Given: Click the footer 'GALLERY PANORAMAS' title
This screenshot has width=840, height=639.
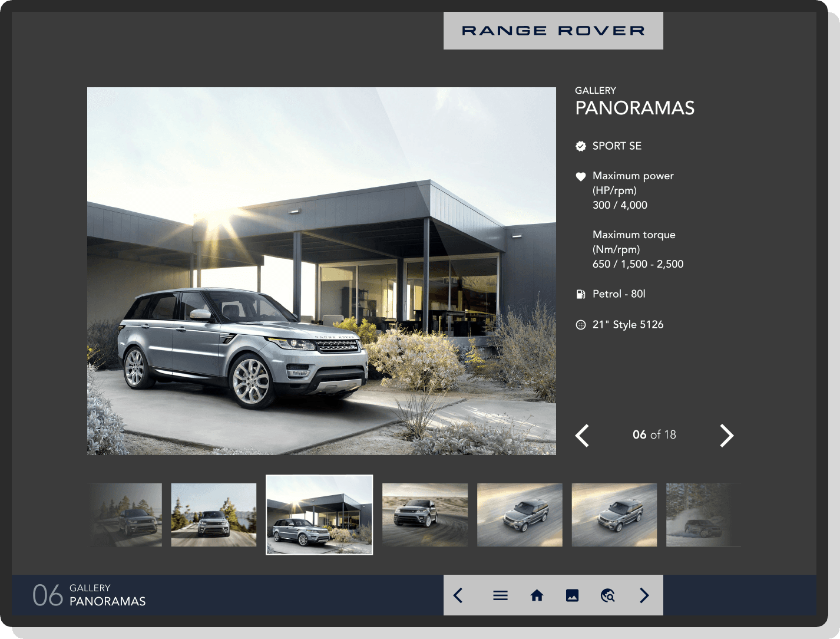Looking at the screenshot, I should [x=107, y=595].
